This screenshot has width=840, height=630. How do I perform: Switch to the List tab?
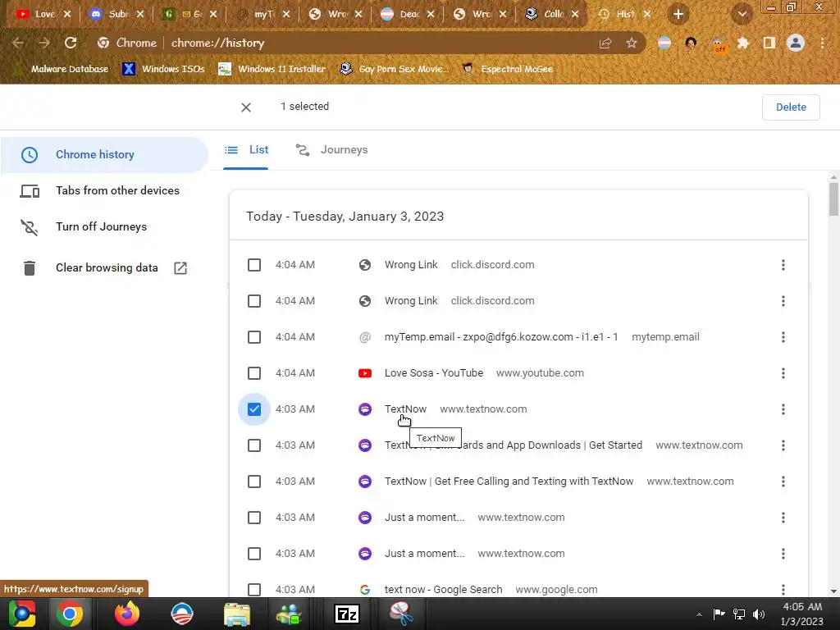pyautogui.click(x=246, y=150)
